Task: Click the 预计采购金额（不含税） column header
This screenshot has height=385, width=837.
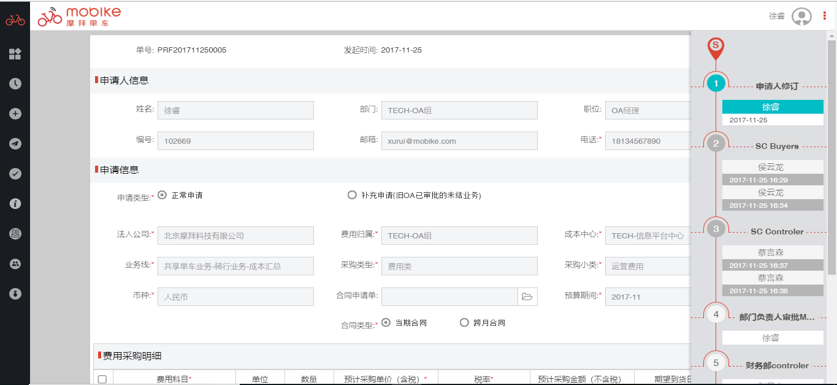Action: (583, 379)
